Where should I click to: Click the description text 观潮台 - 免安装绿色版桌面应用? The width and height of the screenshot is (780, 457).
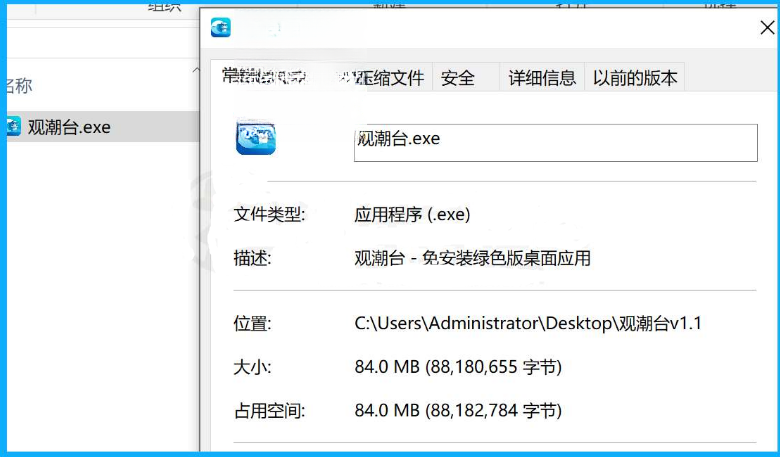(x=472, y=258)
